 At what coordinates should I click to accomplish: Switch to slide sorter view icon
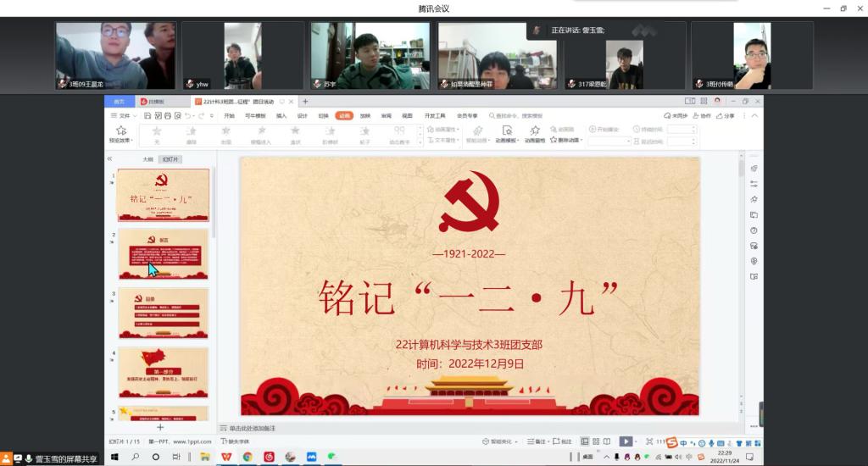596,441
